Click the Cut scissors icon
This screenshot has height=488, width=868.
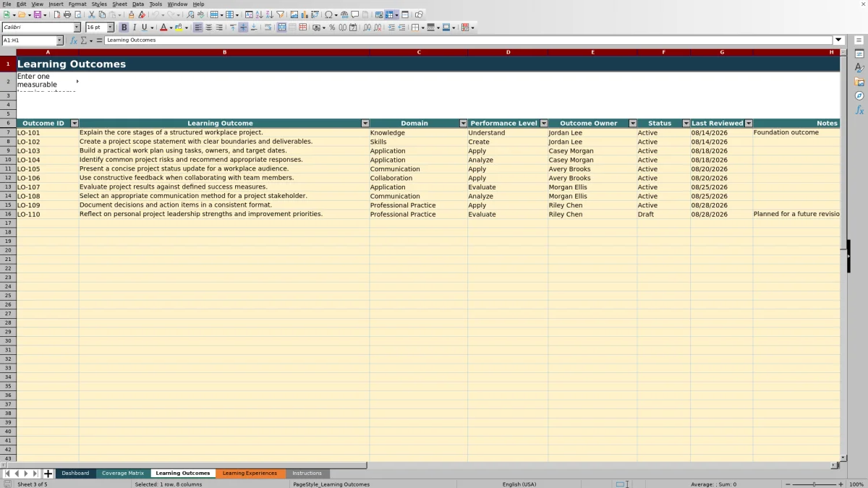tap(92, 14)
